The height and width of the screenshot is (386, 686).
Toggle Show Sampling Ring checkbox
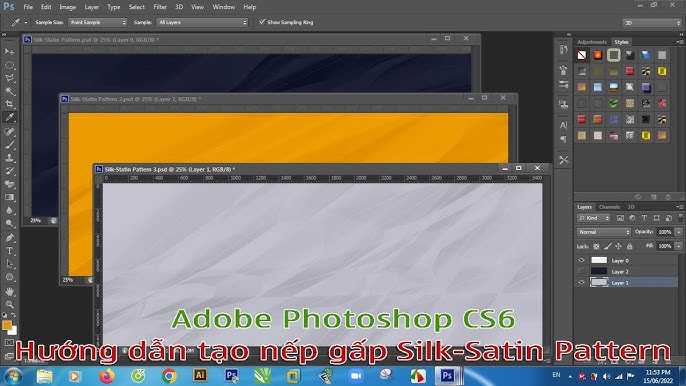[x=262, y=22]
